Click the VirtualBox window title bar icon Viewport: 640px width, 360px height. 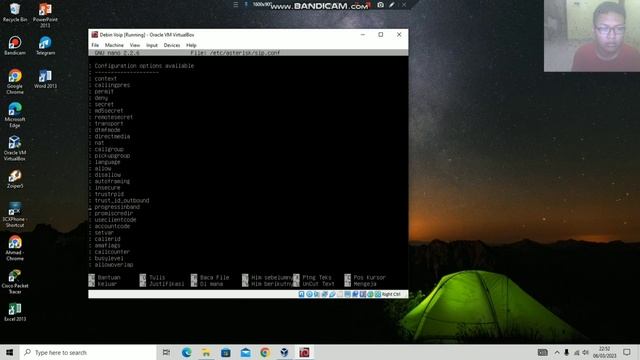pos(95,35)
